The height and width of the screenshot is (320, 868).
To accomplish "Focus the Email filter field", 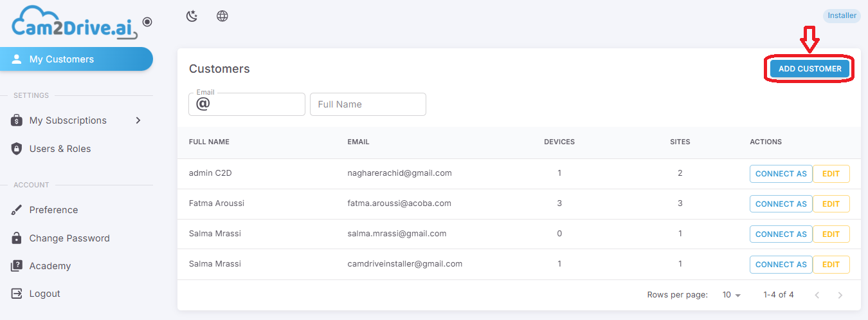I will pos(247,104).
